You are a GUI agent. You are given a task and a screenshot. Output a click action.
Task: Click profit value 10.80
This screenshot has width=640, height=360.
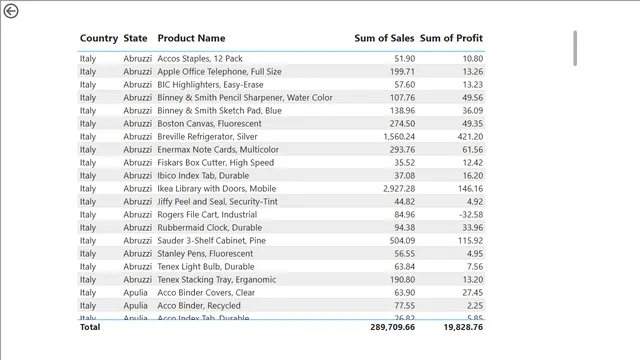[x=473, y=58]
